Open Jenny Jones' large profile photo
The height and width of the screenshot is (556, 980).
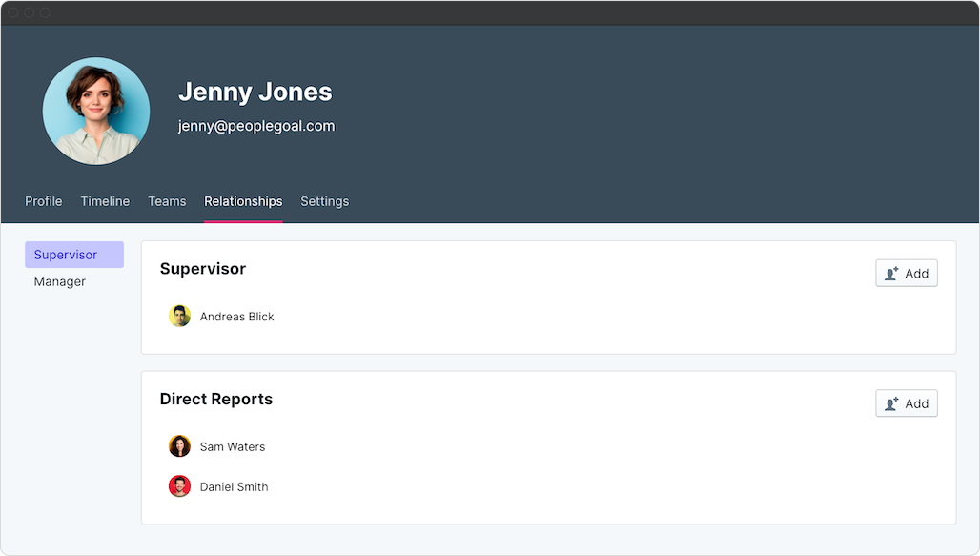click(96, 111)
